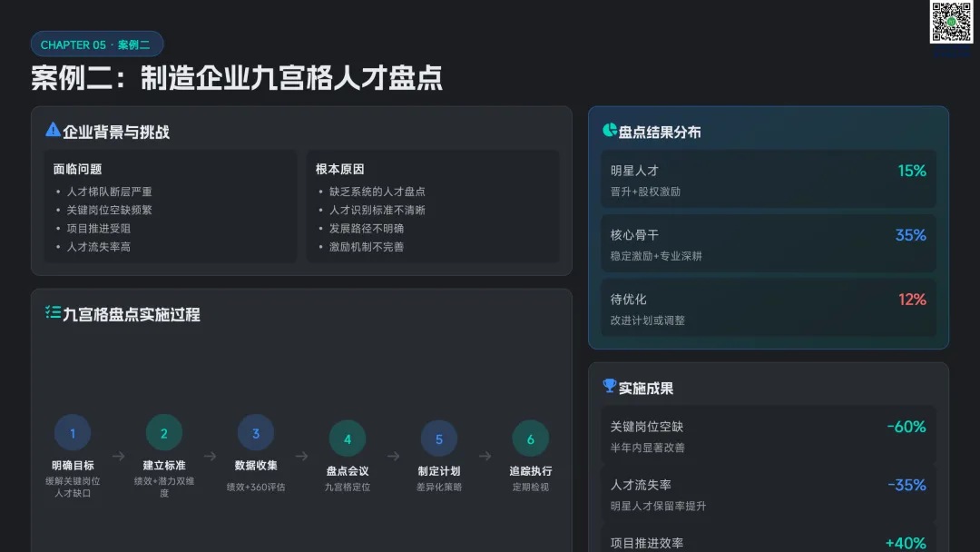The width and height of the screenshot is (980, 552).
Task: Click the +40% result value
Action: click(906, 543)
